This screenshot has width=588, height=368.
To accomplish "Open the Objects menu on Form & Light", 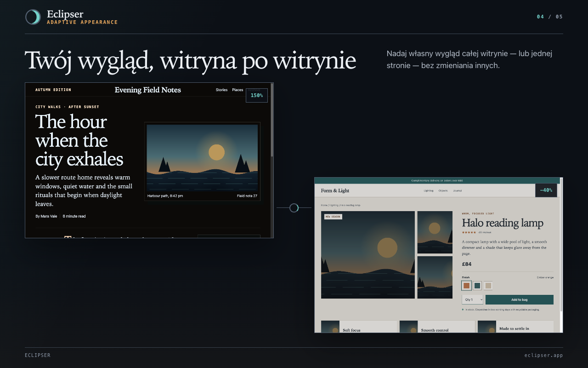I will pyautogui.click(x=443, y=190).
